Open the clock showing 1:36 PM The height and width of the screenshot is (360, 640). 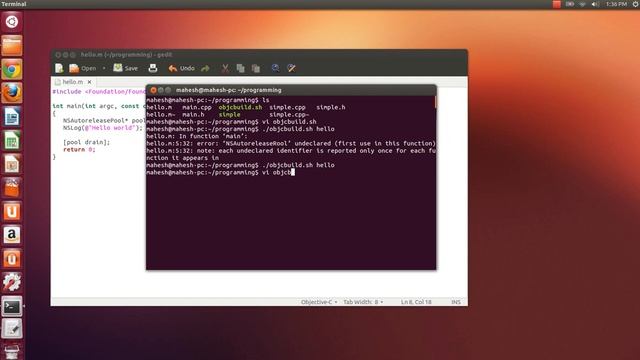pyautogui.click(x=616, y=4)
